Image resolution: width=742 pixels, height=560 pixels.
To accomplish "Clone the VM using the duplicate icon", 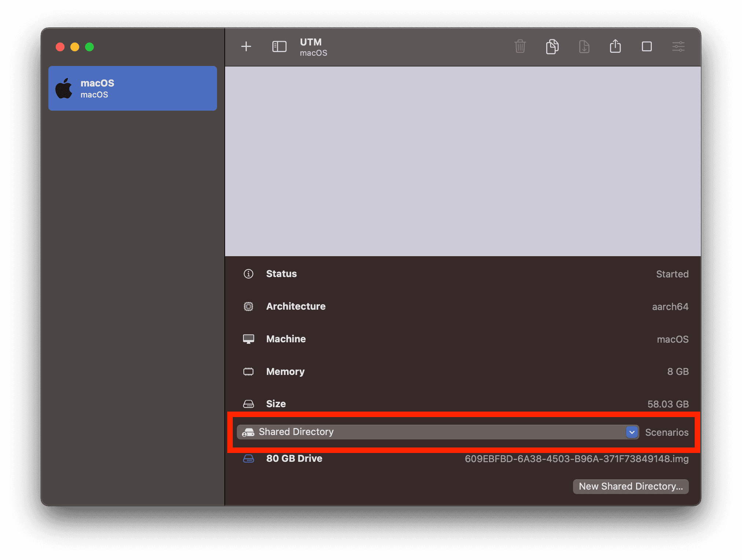I will point(552,47).
